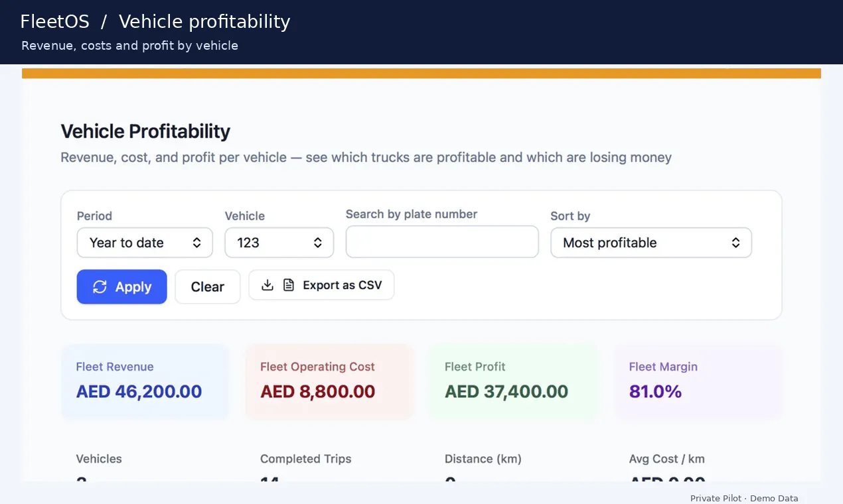843x504 pixels.
Task: Click the Completed Trips stat label
Action: click(x=306, y=459)
